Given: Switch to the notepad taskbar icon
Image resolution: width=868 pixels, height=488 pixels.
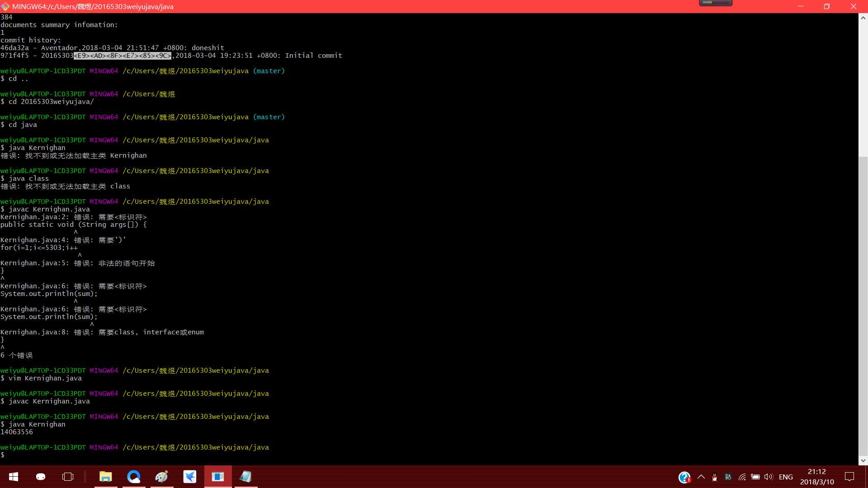Looking at the screenshot, I should coord(245,477).
